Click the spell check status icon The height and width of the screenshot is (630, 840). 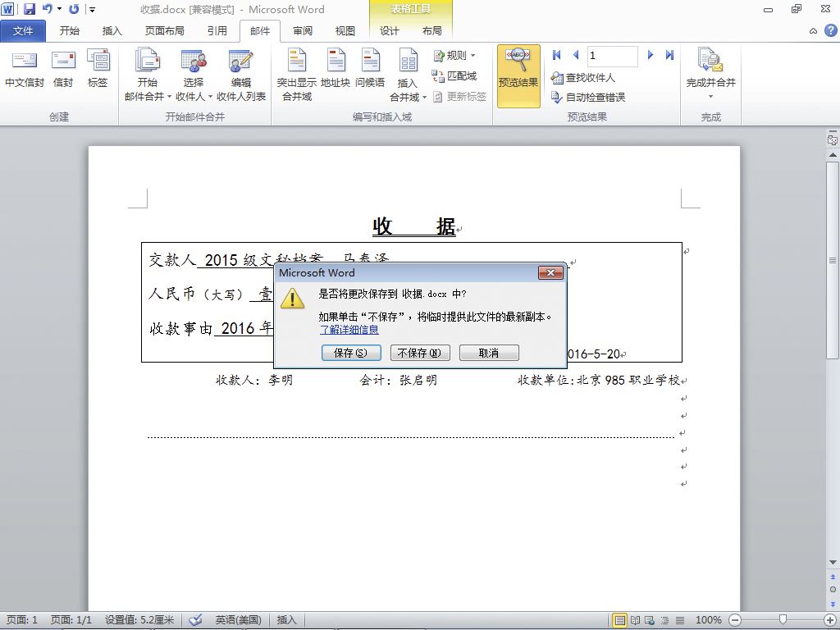click(196, 620)
